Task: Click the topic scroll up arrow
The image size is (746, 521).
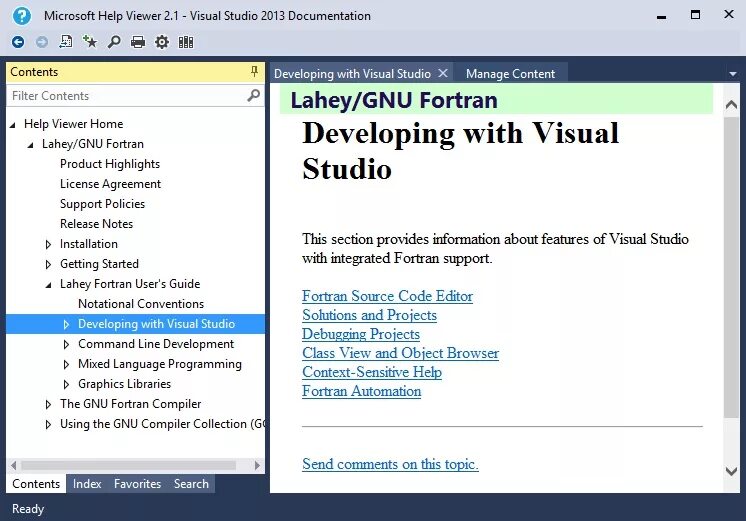Action: click(731, 105)
